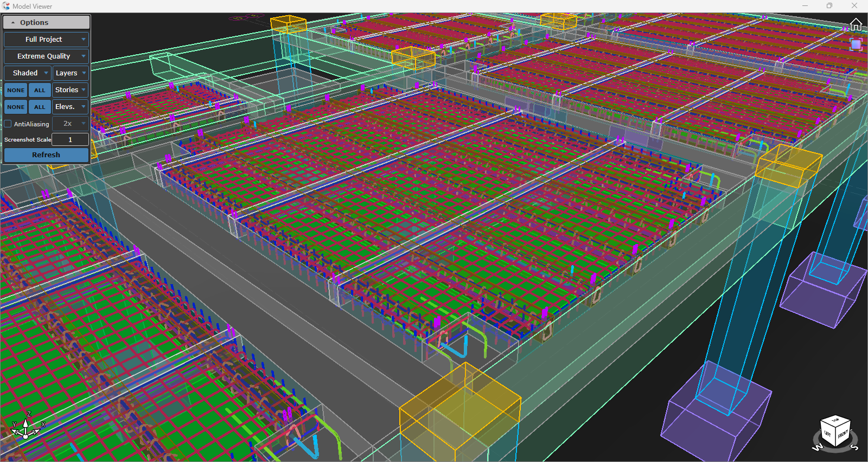Click the Home view icon
The height and width of the screenshot is (462, 868).
[856, 25]
